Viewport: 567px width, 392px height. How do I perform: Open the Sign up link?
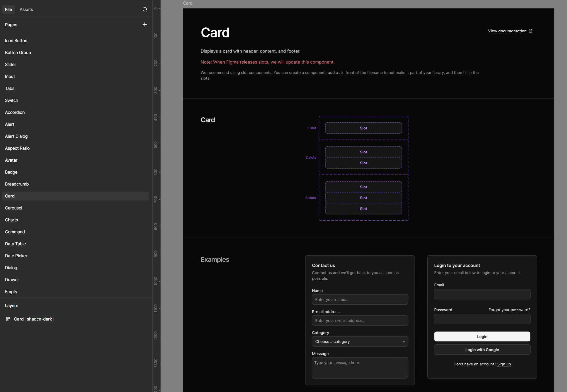point(504,364)
